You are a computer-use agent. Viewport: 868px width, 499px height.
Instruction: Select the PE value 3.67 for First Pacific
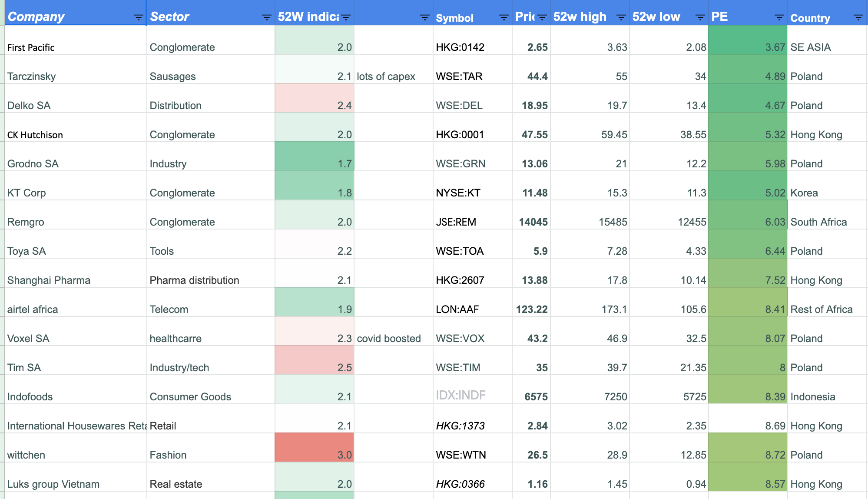(x=747, y=47)
